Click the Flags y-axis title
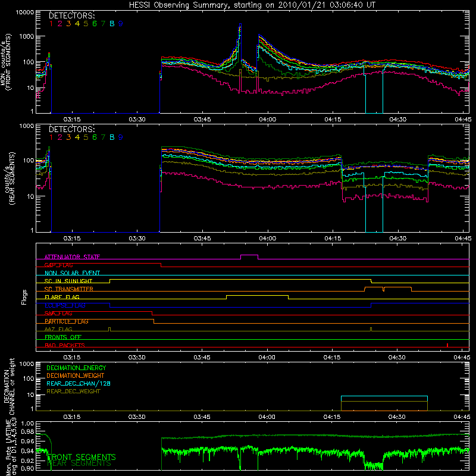This screenshot has height=476, width=476. coord(24,297)
